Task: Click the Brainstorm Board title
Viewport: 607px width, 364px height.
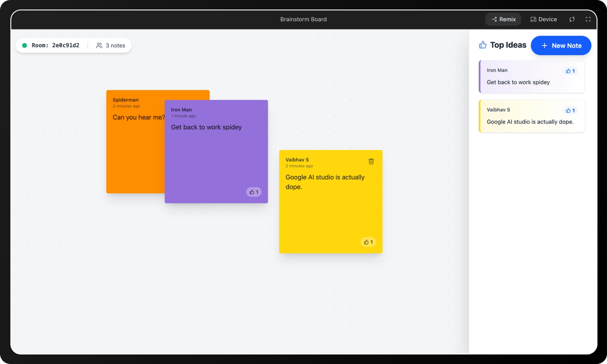Action: (303, 19)
